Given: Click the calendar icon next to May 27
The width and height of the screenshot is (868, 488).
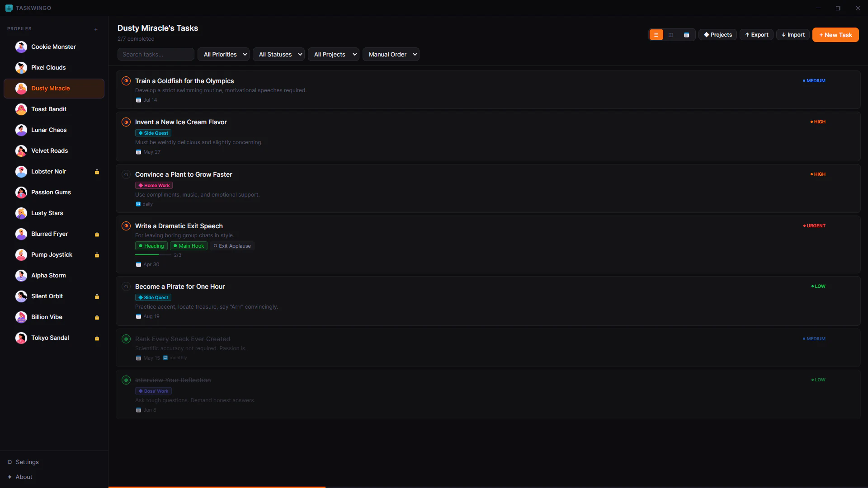Looking at the screenshot, I should (138, 152).
